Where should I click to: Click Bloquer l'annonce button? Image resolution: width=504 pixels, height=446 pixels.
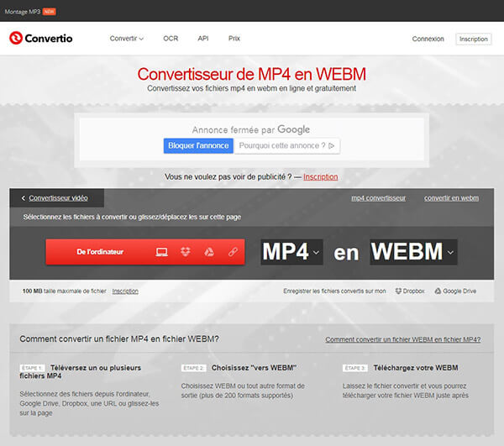pos(198,146)
